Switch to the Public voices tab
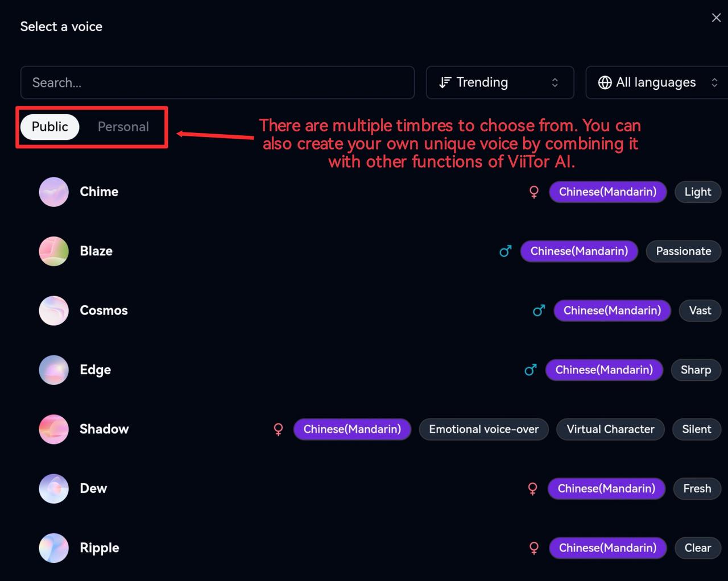The height and width of the screenshot is (581, 728). (x=49, y=127)
